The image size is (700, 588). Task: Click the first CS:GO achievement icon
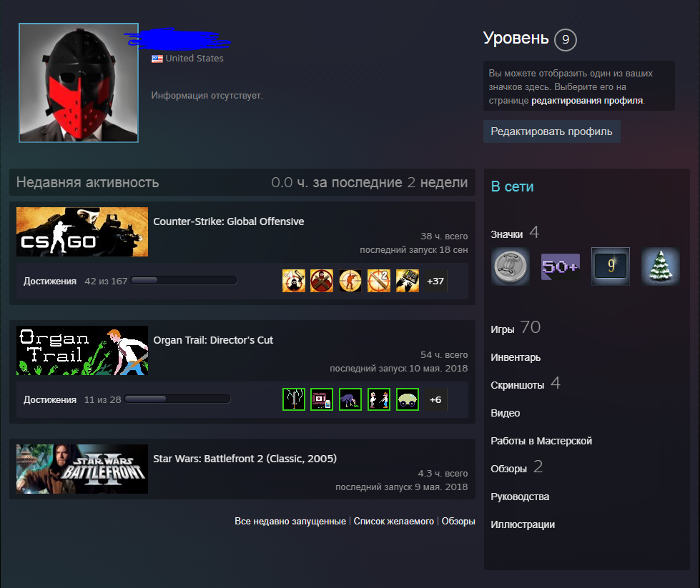(294, 281)
